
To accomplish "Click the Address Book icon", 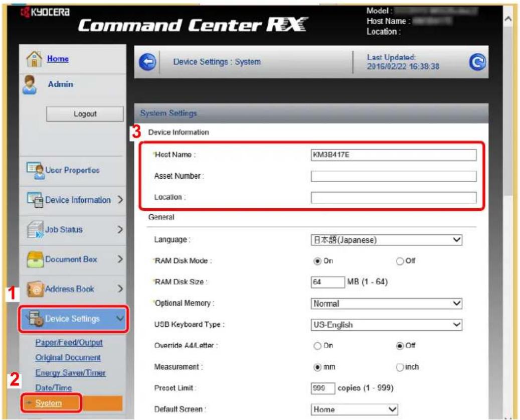I will pyautogui.click(x=35, y=289).
